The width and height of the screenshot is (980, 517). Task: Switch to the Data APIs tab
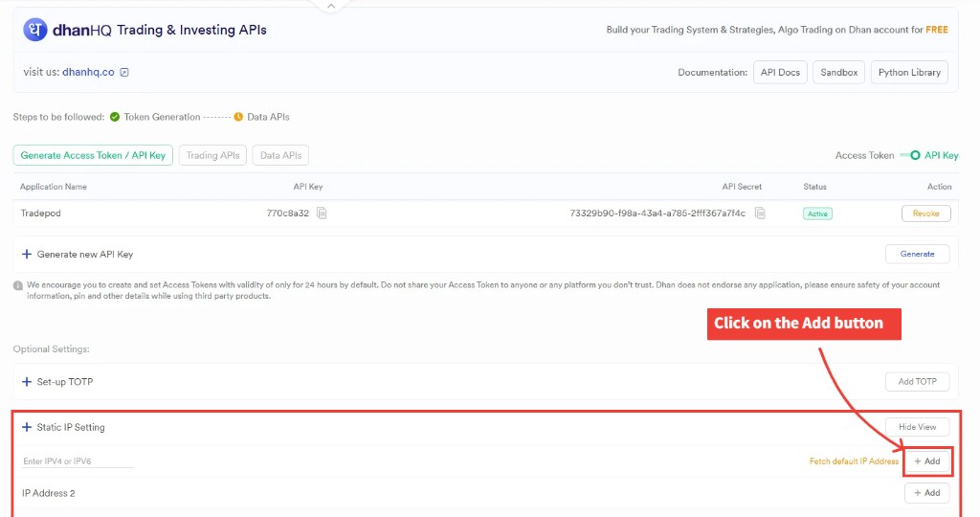[280, 156]
